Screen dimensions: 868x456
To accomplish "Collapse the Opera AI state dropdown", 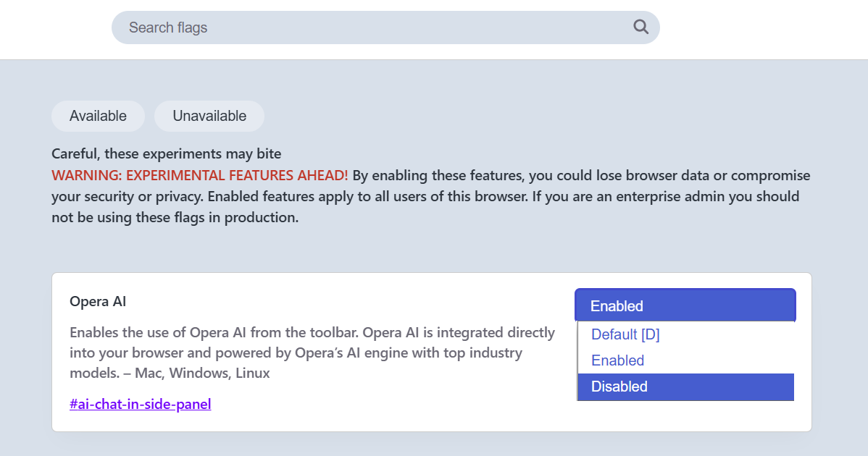I will (x=685, y=305).
